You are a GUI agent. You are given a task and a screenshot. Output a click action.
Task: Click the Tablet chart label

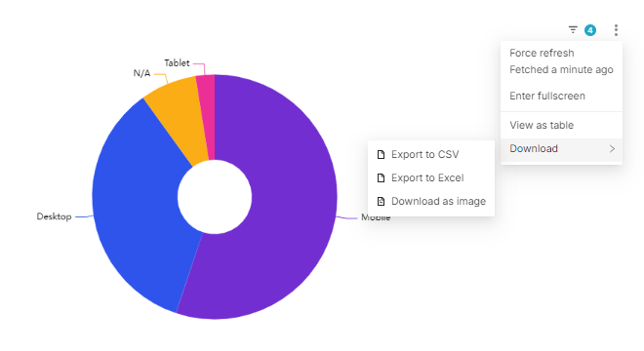click(177, 63)
